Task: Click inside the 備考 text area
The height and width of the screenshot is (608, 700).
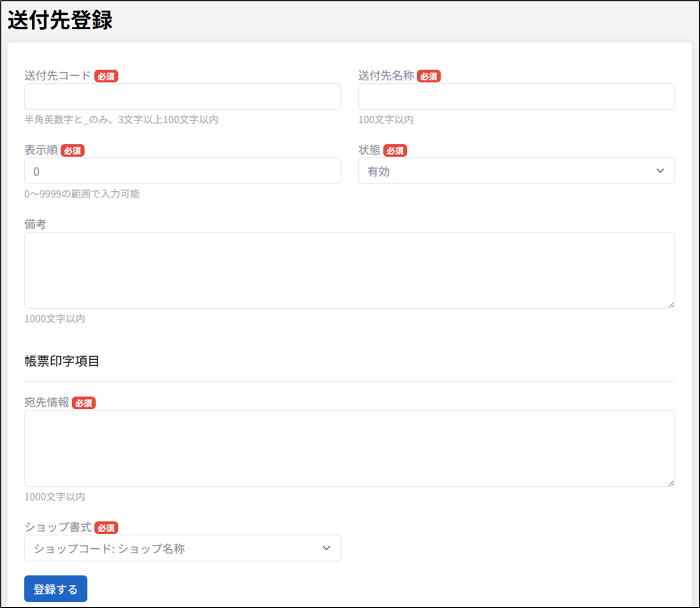Action: point(349,270)
